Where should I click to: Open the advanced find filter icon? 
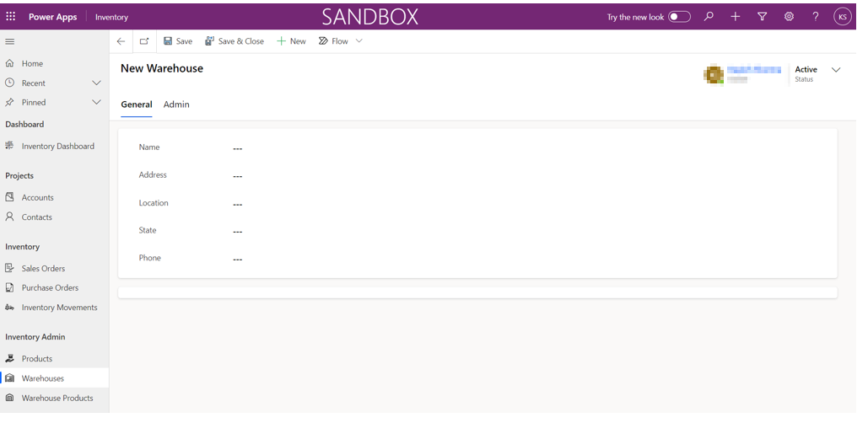click(x=762, y=16)
